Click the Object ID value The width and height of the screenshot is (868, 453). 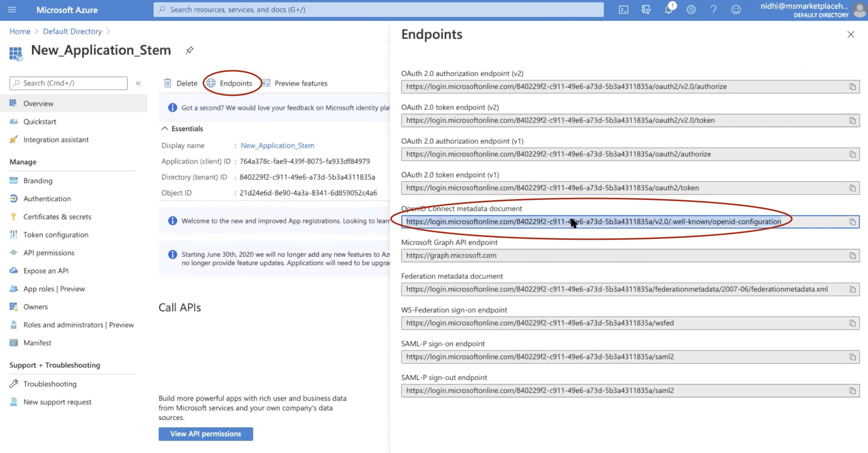coord(308,193)
